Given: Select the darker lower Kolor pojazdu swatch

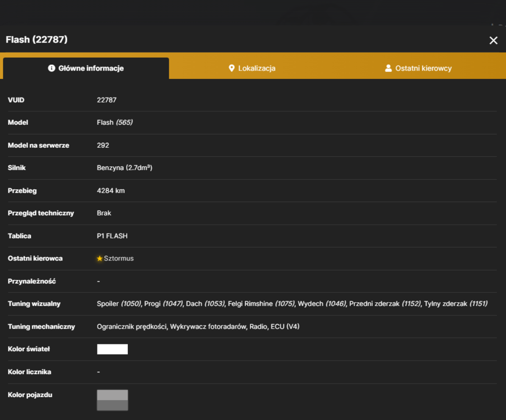Looking at the screenshot, I should tap(112, 405).
